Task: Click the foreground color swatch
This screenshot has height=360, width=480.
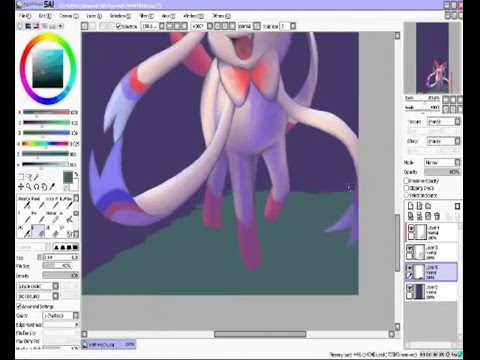Action: click(68, 177)
